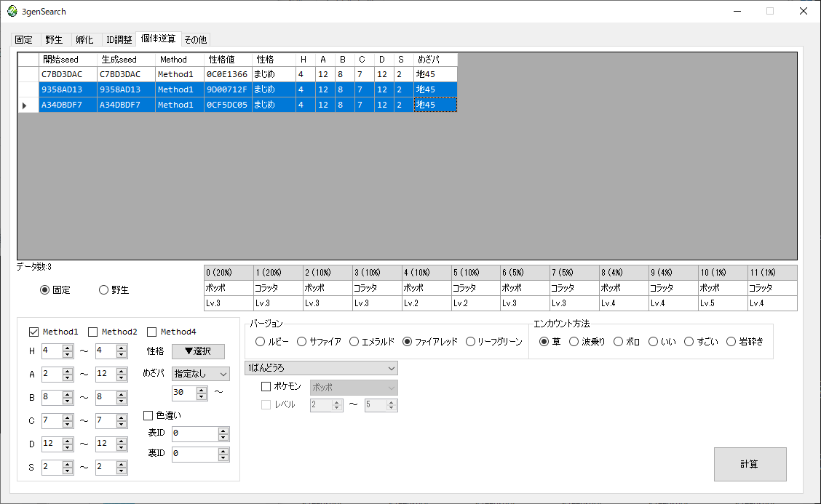Click the 9D00712F 性格値 cell
The height and width of the screenshot is (504, 821).
click(x=228, y=89)
